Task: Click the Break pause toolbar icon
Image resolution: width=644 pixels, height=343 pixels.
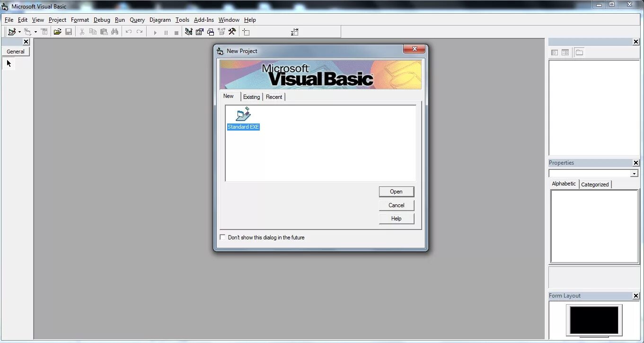Action: click(166, 32)
